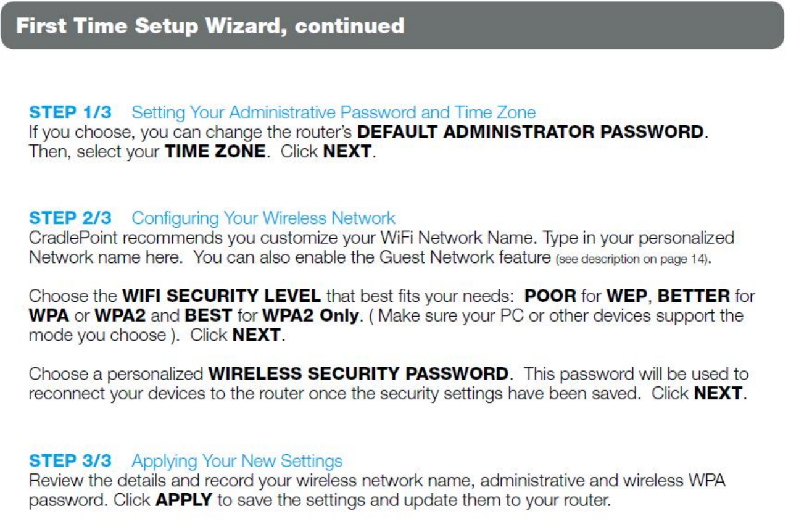
Task: Click the bold WIFI SECURITY LEVEL text
Action: pyautogui.click(x=222, y=296)
